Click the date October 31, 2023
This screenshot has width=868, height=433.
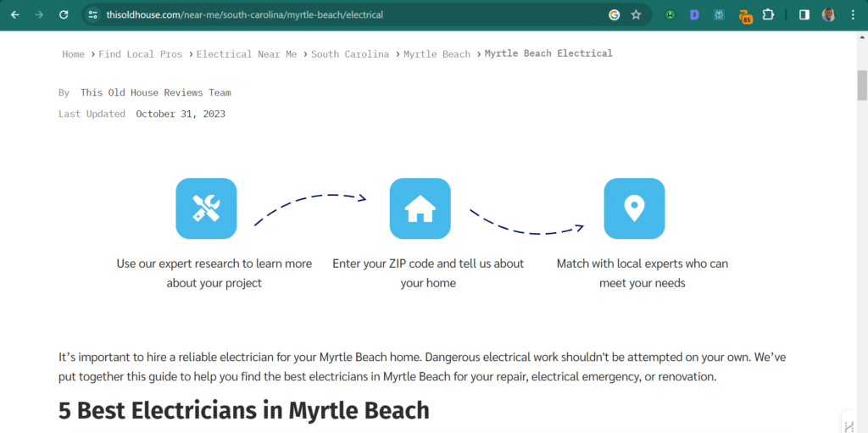pyautogui.click(x=181, y=114)
